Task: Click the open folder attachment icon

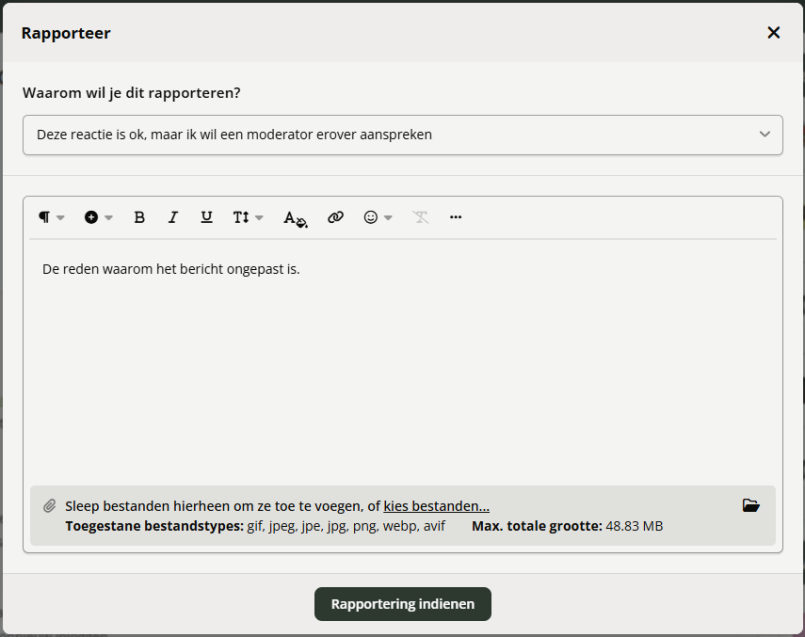Action: (x=751, y=506)
